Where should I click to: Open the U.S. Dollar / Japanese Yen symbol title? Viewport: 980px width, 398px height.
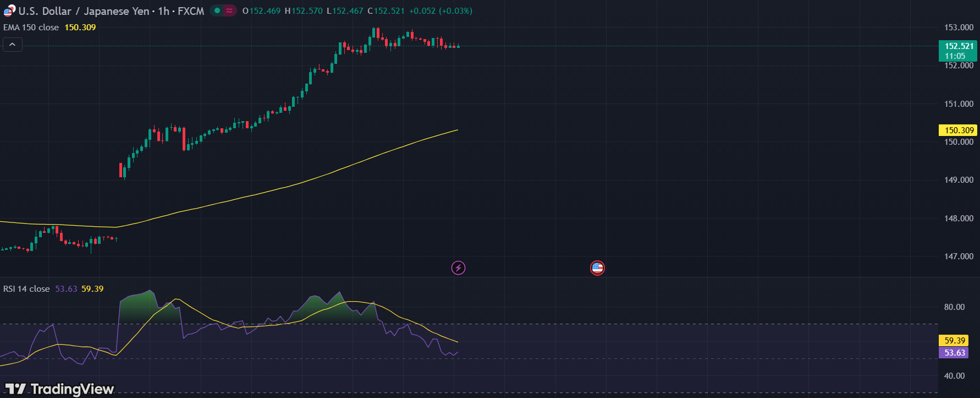(x=84, y=11)
